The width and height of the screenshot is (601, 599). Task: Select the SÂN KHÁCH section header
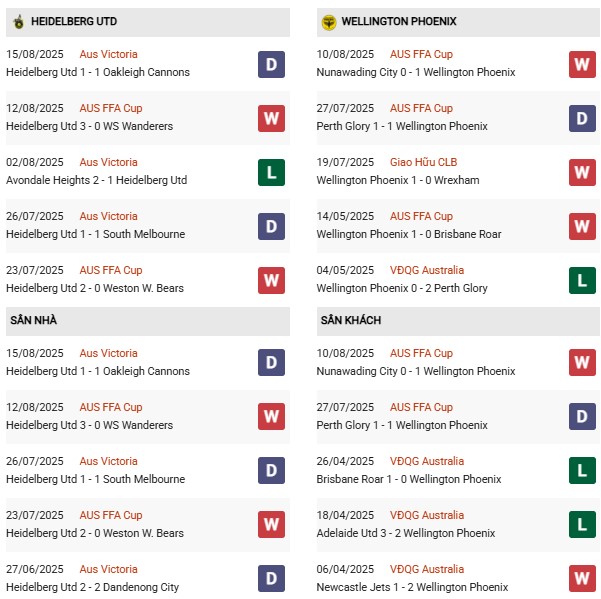point(351,320)
